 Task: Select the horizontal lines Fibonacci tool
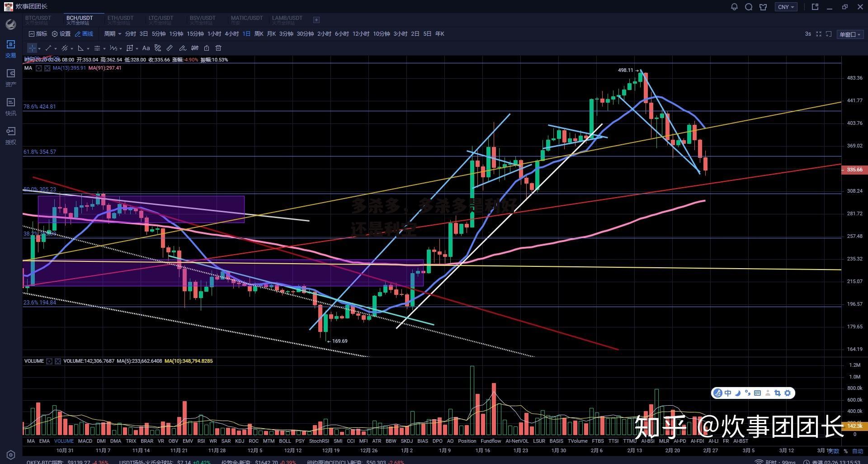coord(97,48)
